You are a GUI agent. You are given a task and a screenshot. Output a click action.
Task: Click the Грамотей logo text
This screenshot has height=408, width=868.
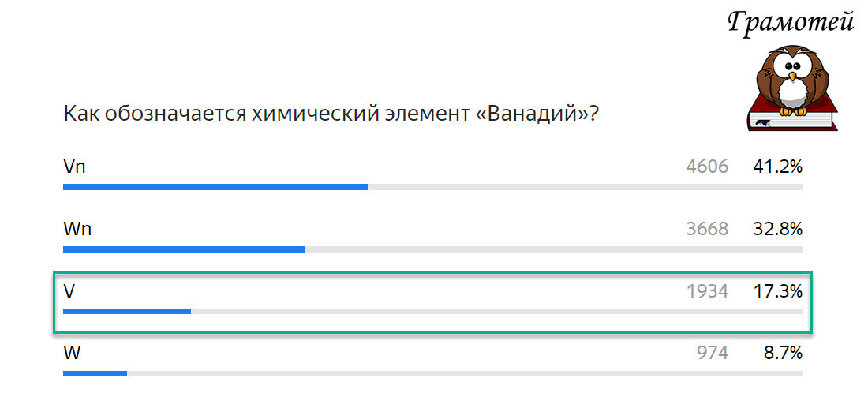point(791,21)
